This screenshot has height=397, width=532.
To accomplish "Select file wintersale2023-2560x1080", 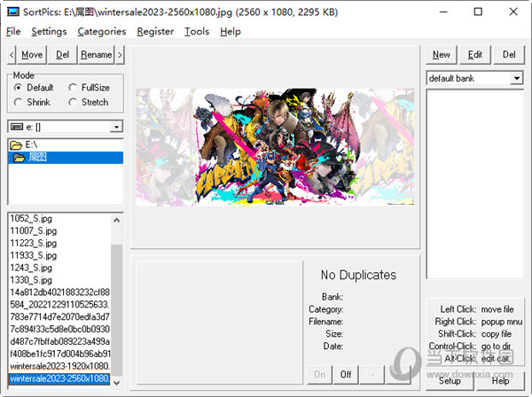I will (x=59, y=378).
